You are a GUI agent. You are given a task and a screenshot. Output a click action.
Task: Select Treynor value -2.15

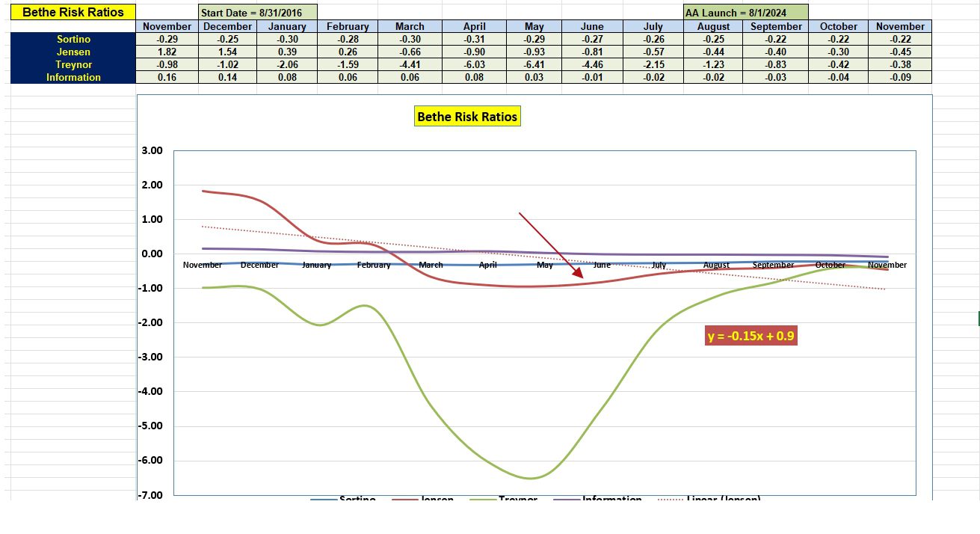[653, 64]
